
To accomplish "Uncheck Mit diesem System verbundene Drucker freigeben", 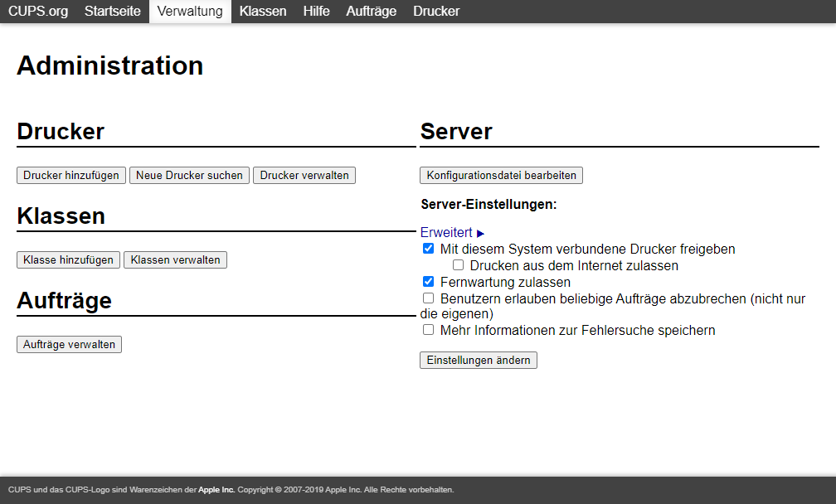I will point(429,249).
